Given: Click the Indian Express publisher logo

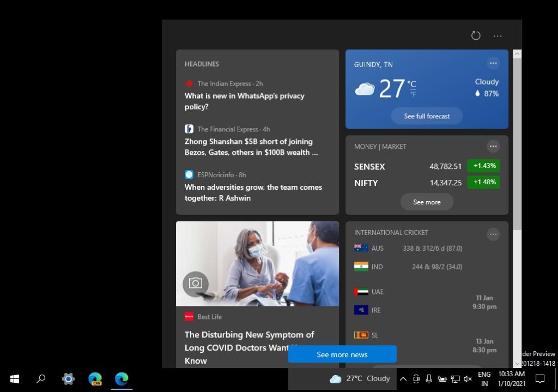Looking at the screenshot, I should [189, 83].
